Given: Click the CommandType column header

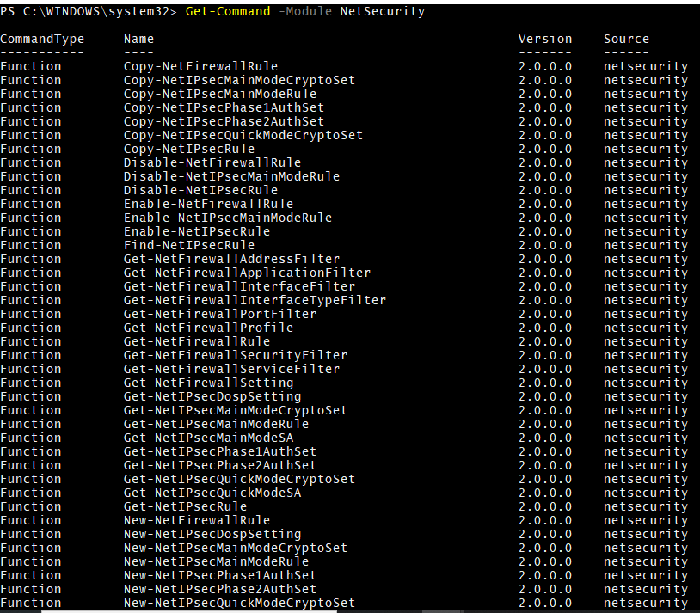Looking at the screenshot, I should click(x=42, y=40).
